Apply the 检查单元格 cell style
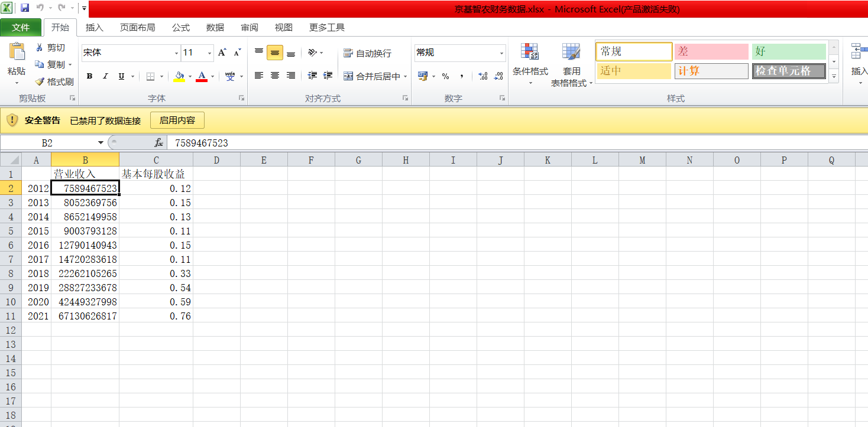 [789, 71]
